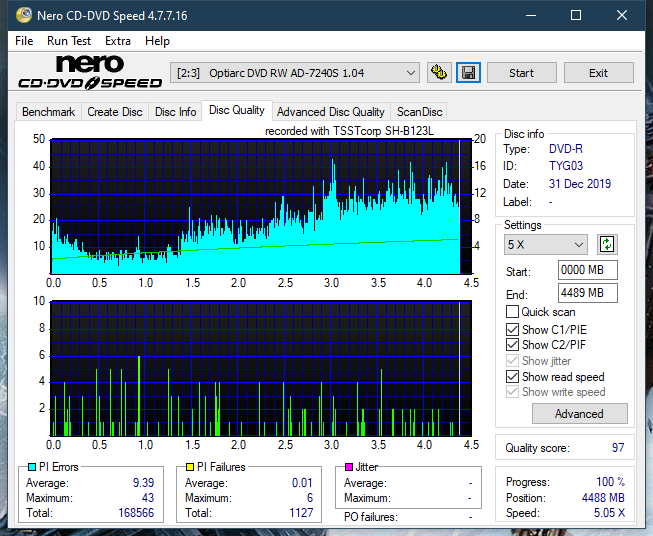Select the Disc Quality tab
The height and width of the screenshot is (536, 653).
237,110
